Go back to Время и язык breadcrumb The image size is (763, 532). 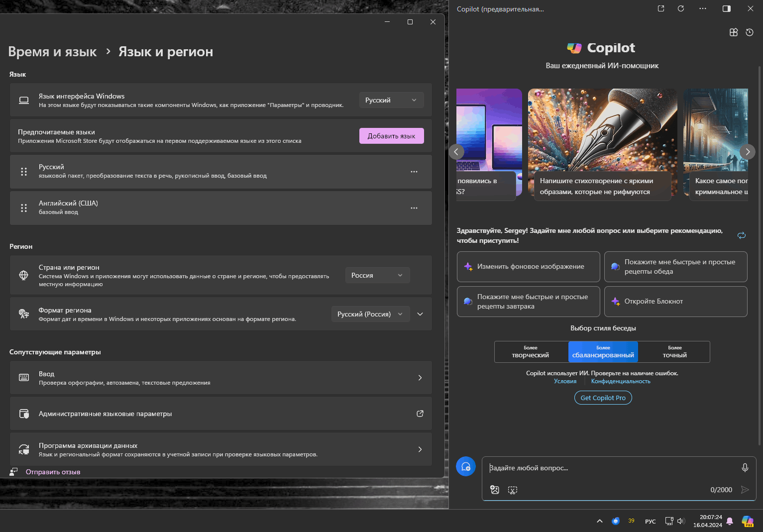tap(53, 52)
